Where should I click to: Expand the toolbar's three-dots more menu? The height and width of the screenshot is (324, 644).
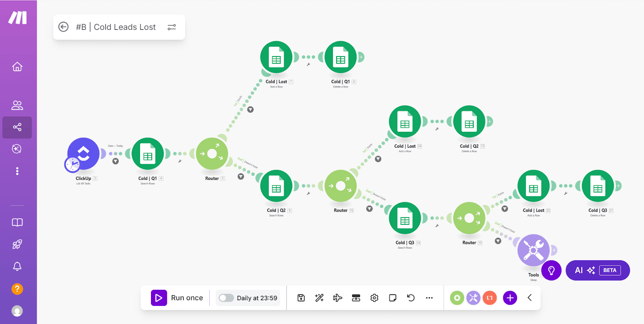tap(429, 298)
